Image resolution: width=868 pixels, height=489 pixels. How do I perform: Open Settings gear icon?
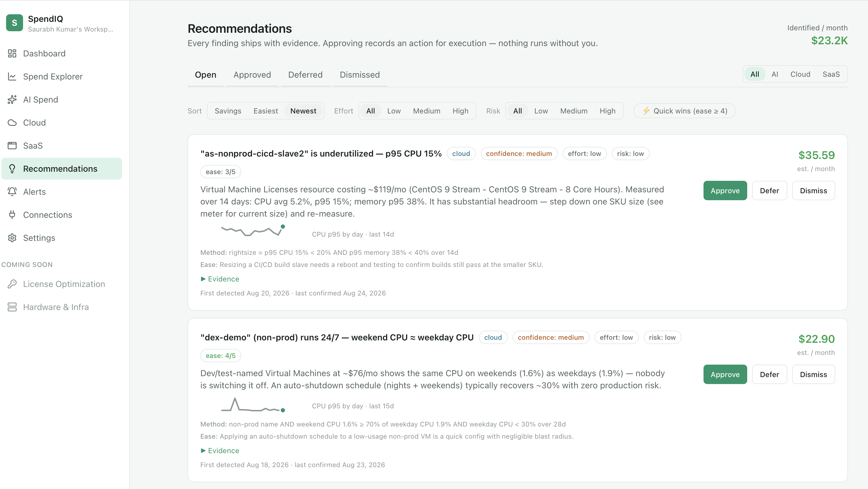12,238
